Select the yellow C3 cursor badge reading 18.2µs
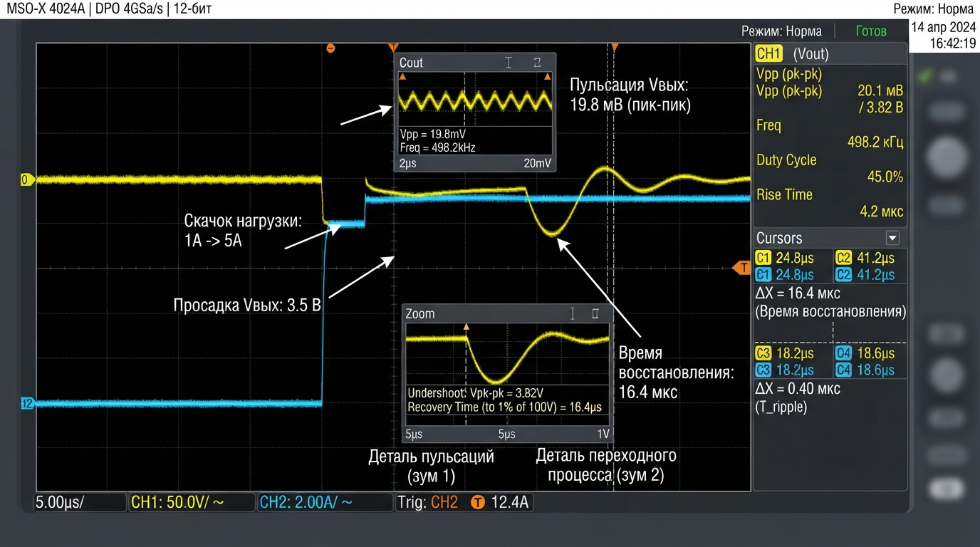This screenshot has height=547, width=980. 763,353
